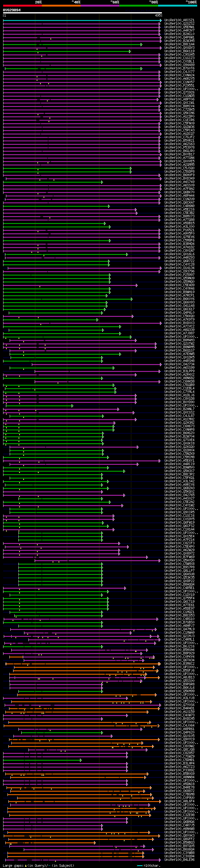Click the white query sequence bar
This screenshot has height=868, width=200.
tap(82, 13)
